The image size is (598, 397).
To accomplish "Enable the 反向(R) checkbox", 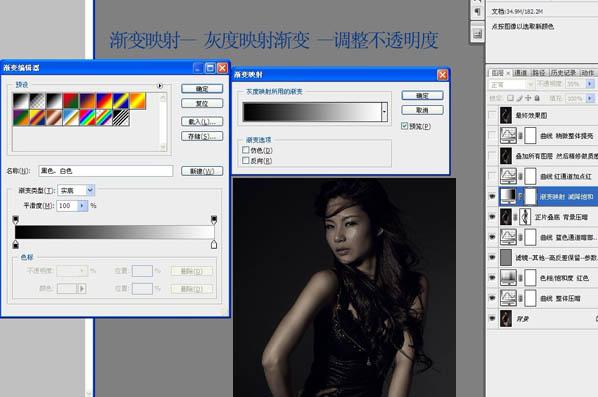I will tap(246, 161).
